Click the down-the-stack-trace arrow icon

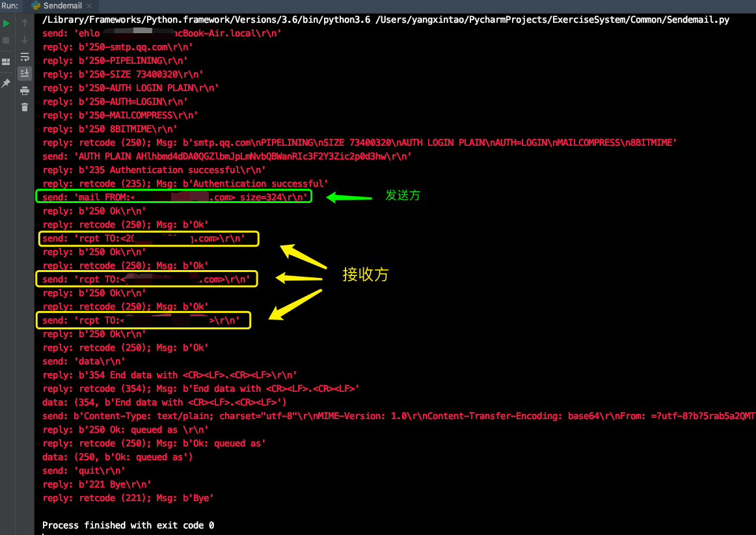click(25, 39)
